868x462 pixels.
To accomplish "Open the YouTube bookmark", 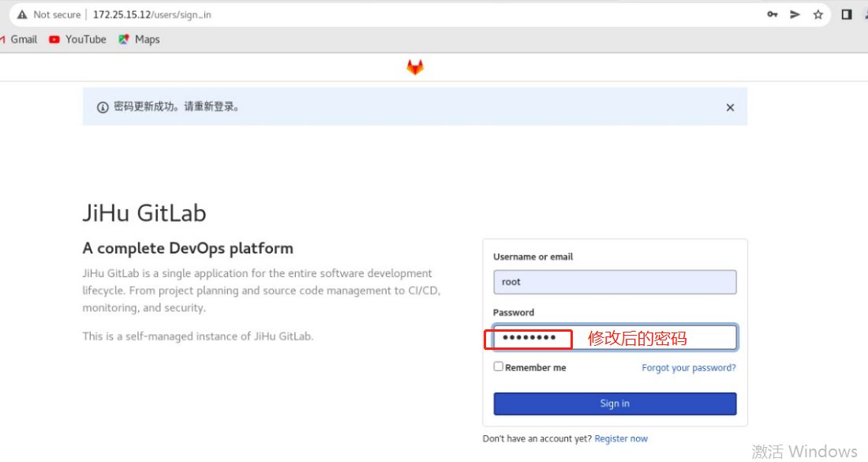I will (x=77, y=39).
